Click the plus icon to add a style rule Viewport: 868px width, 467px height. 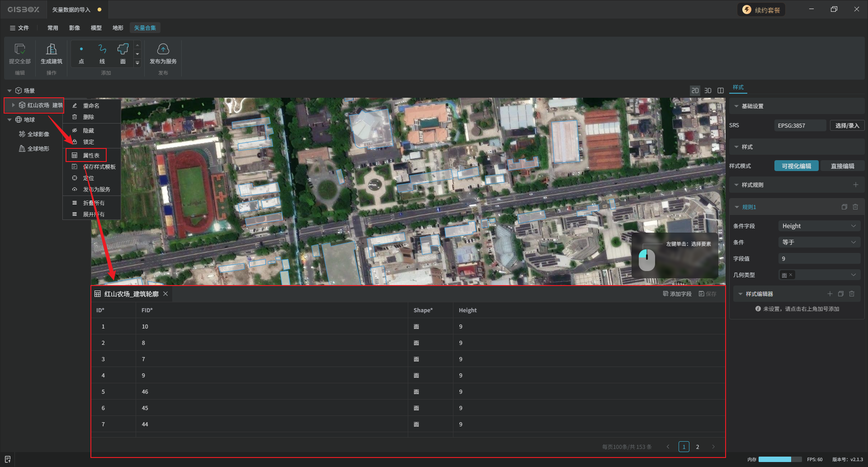(x=855, y=185)
